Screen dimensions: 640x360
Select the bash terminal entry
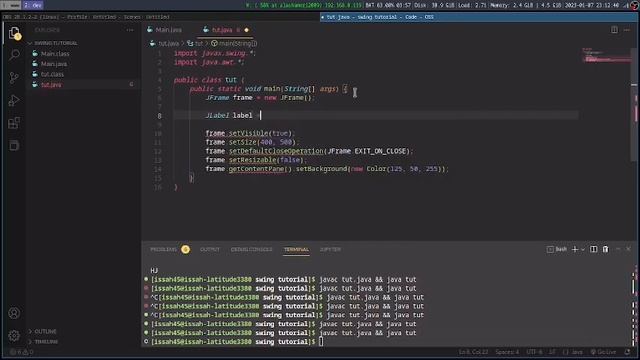pyautogui.click(x=557, y=249)
